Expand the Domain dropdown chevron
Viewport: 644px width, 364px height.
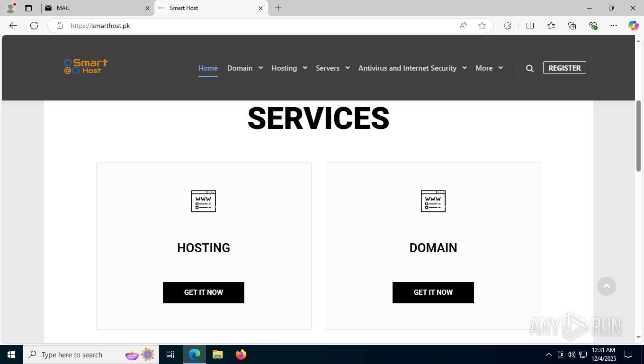260,68
